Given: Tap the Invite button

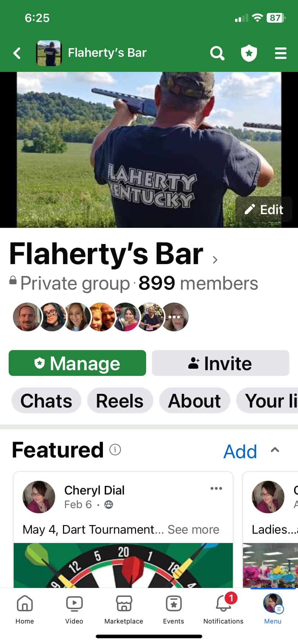Looking at the screenshot, I should (x=221, y=363).
